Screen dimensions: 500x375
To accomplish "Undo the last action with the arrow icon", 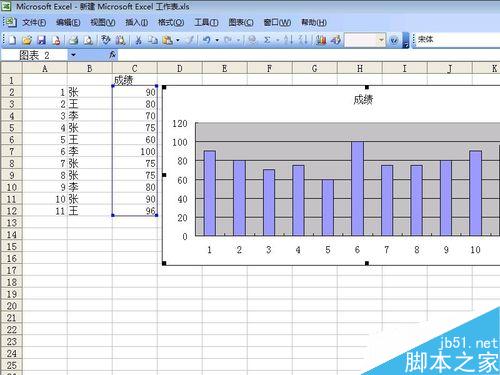I will pyautogui.click(x=207, y=40).
